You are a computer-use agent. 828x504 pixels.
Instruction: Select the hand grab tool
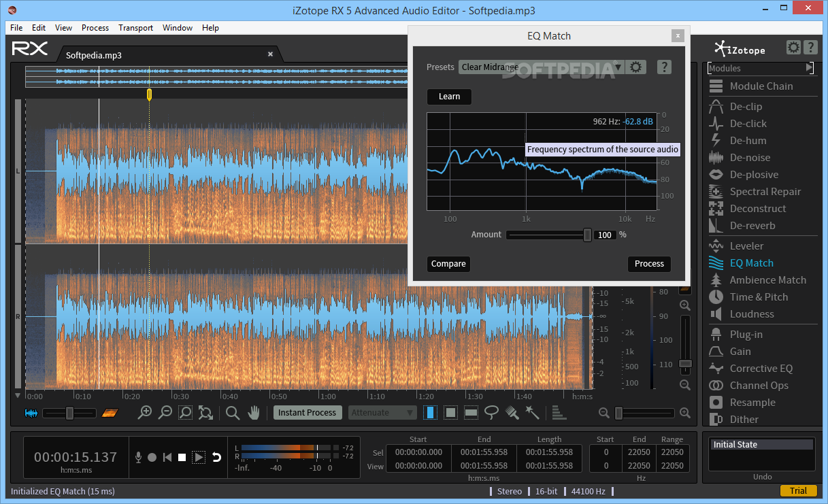(x=253, y=412)
